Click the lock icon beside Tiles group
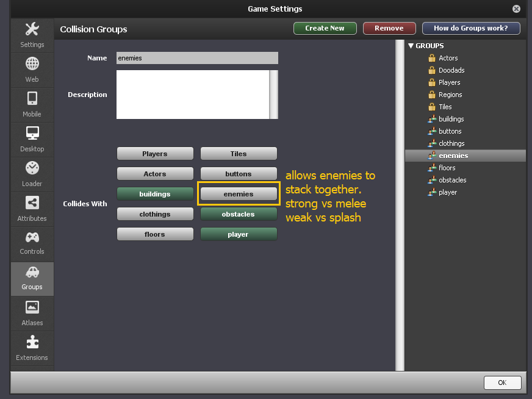The width and height of the screenshot is (532, 399). [x=431, y=107]
